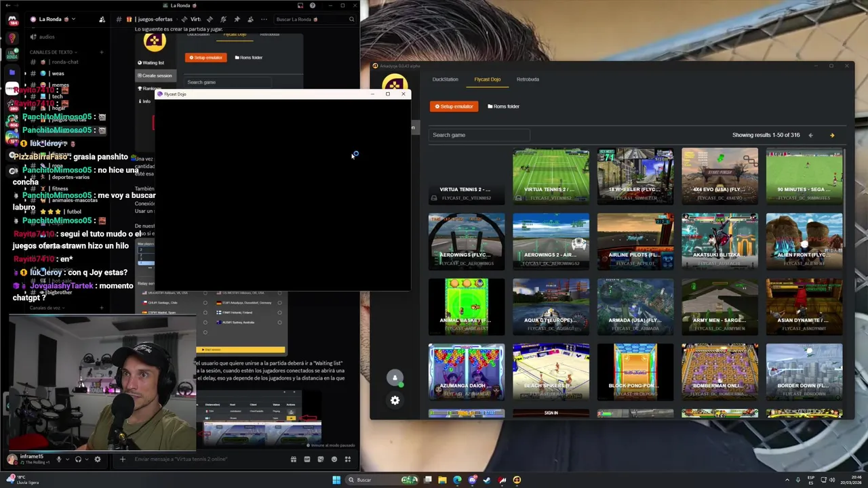Deafen with Discord headphones icon

click(79, 460)
